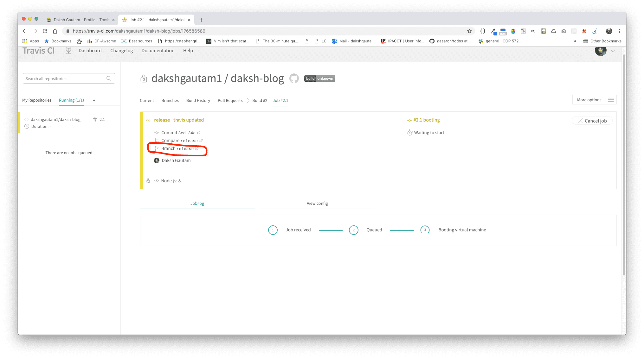Open Documentation in the top nav
Screen dimensions: 644x358
158,51
